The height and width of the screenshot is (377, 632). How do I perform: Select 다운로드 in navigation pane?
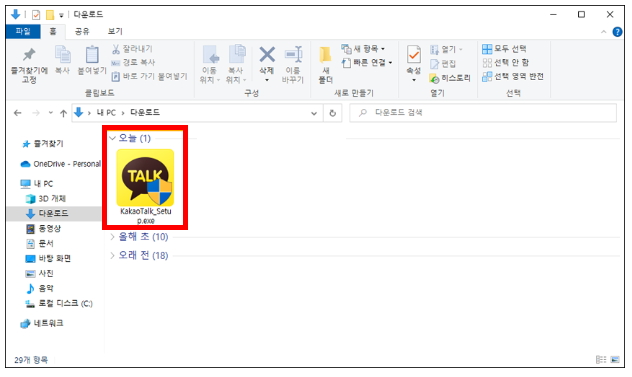[54, 213]
